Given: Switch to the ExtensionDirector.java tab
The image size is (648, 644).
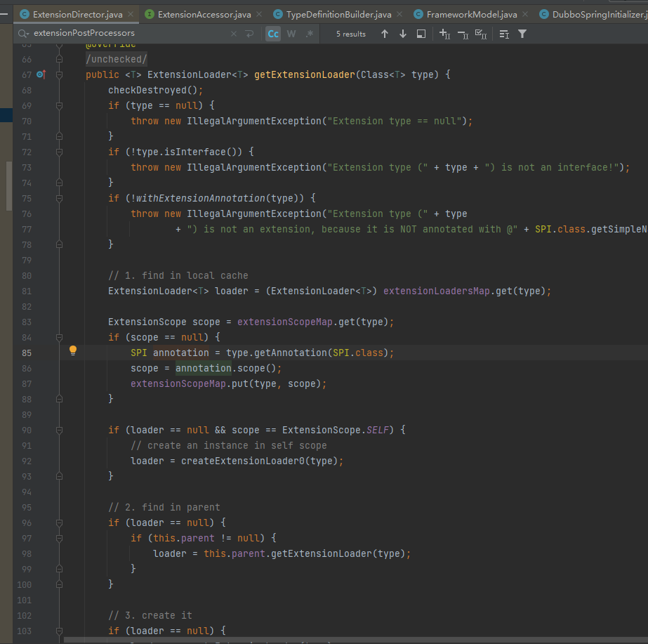Looking at the screenshot, I should [77, 15].
